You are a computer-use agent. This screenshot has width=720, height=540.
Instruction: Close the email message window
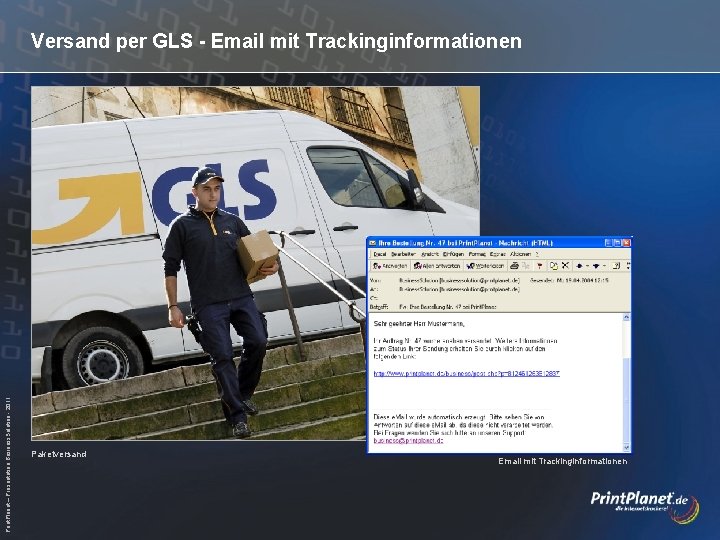click(x=626, y=243)
